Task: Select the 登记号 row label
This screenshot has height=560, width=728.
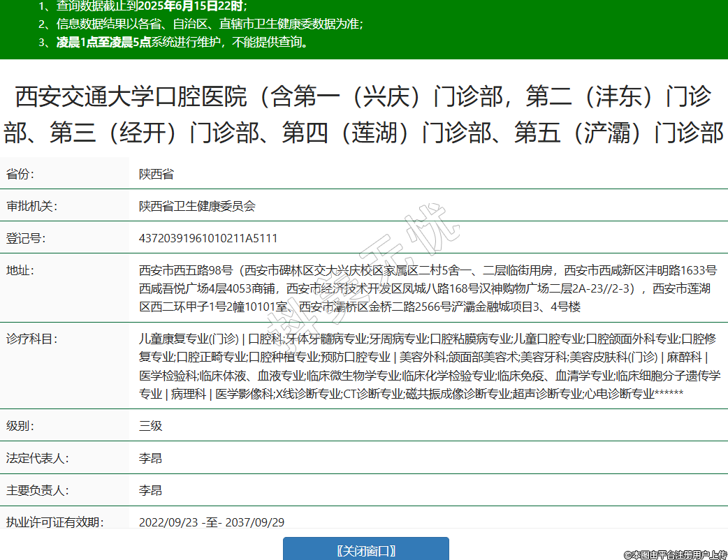Action: point(26,238)
